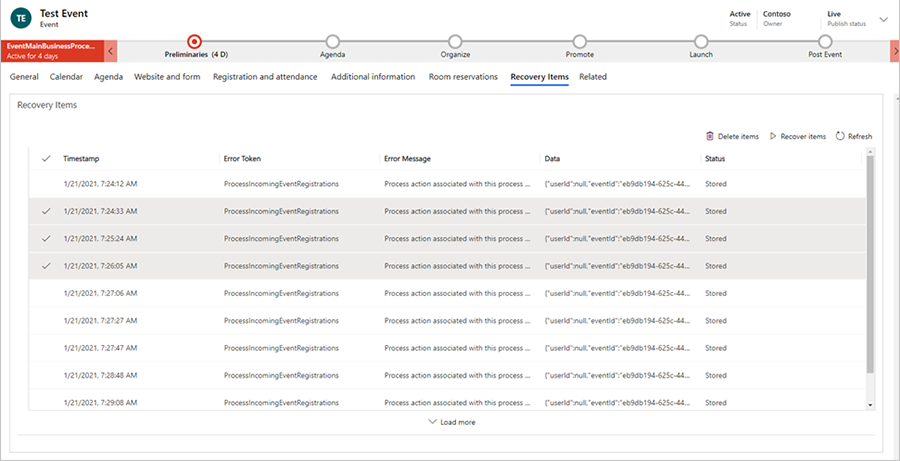Collapse process bar using left red arrow
The width and height of the screenshot is (900, 461).
point(111,49)
